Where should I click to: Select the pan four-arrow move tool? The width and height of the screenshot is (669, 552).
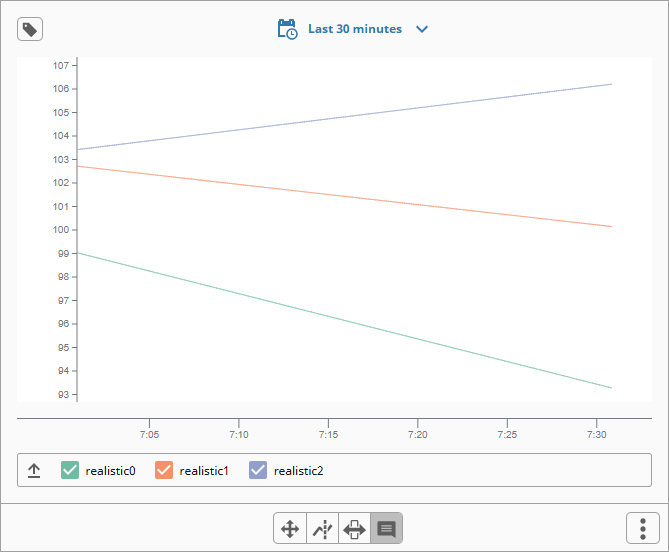click(290, 529)
